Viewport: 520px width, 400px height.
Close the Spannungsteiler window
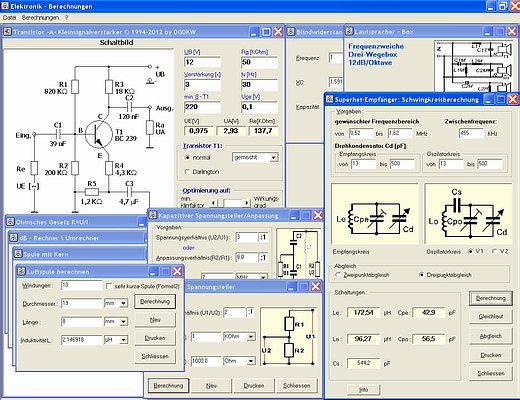[316, 286]
